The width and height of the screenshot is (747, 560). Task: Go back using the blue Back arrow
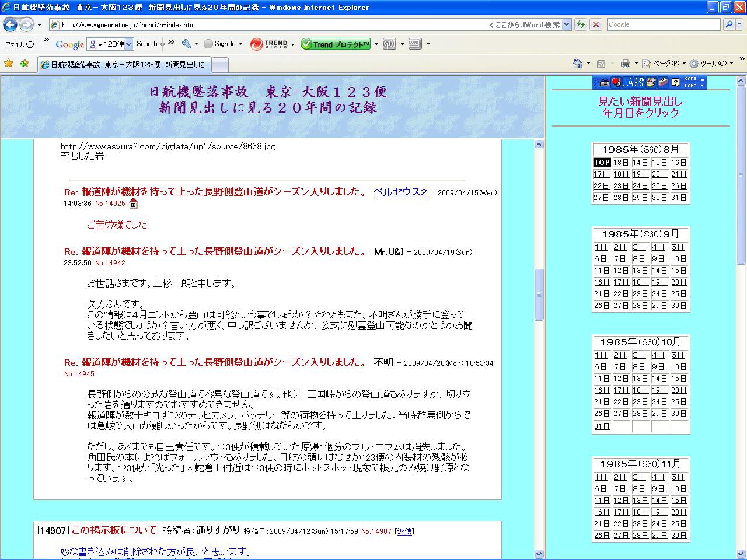[11, 24]
